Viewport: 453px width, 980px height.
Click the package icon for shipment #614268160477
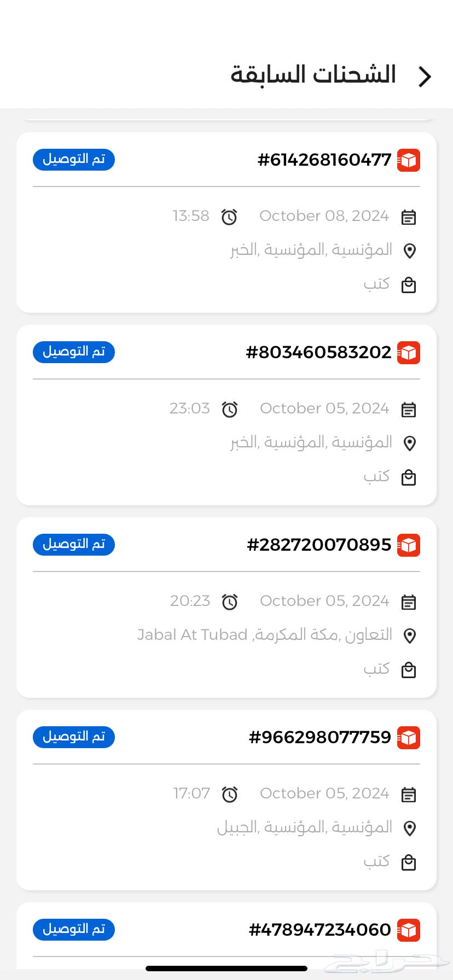408,160
